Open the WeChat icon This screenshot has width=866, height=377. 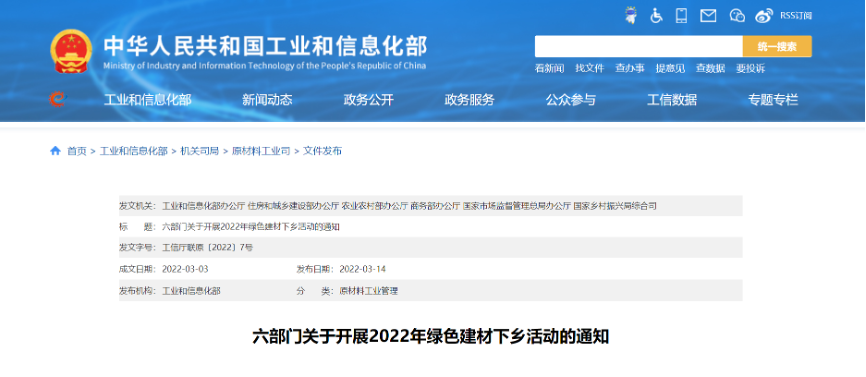(737, 16)
